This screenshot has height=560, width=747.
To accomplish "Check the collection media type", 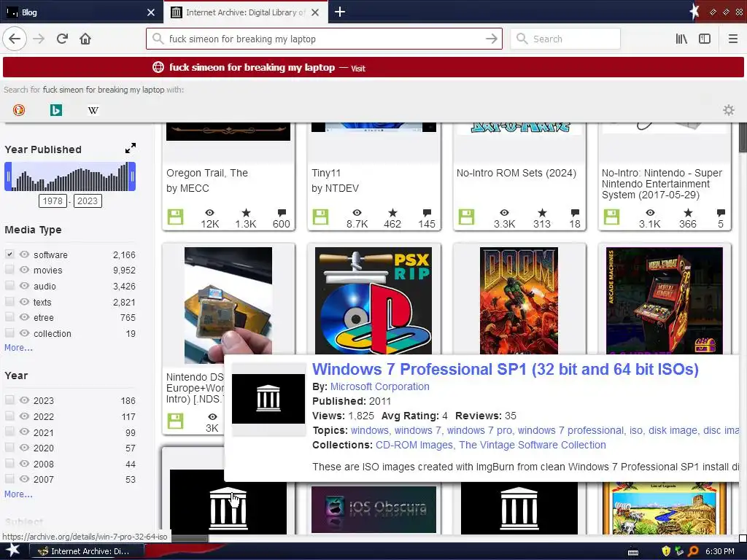I will click(x=9, y=332).
